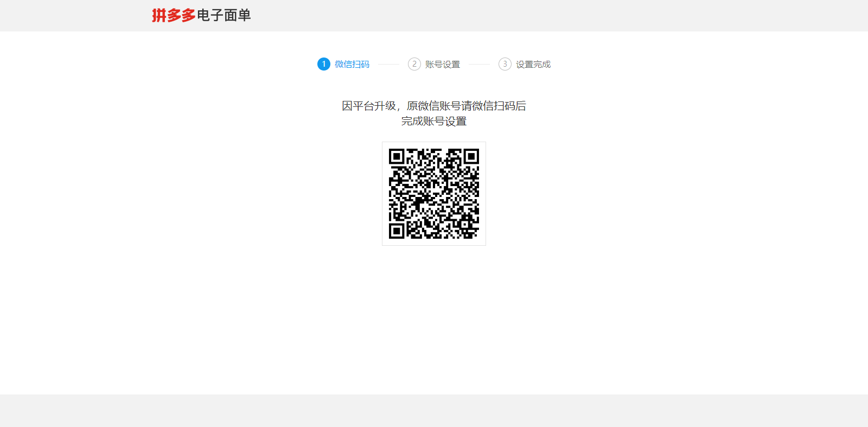Click the 微信扫码 step label
The image size is (868, 427).
point(352,64)
